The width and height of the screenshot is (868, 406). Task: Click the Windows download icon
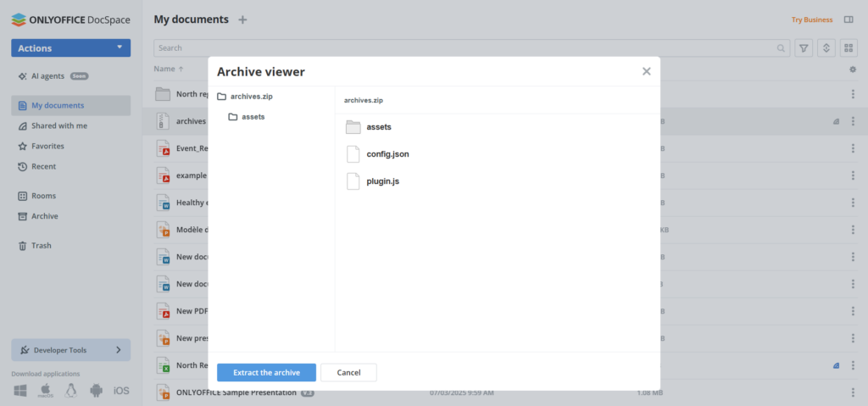pyautogui.click(x=20, y=391)
